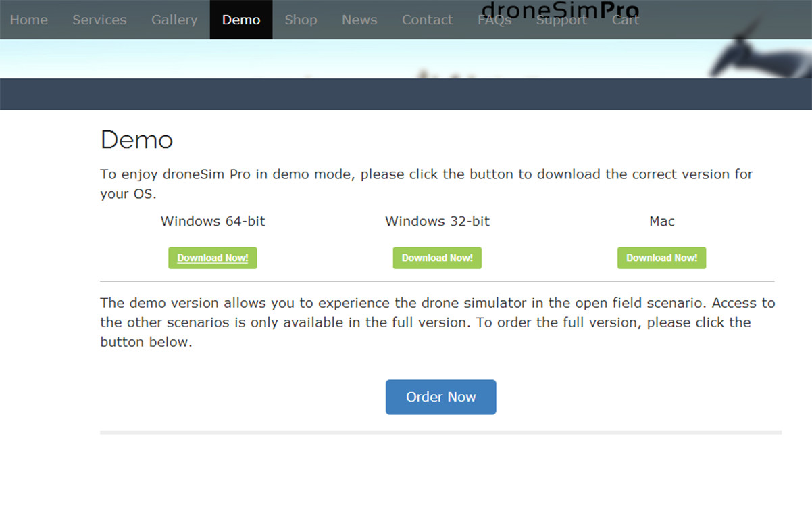
Task: Open the Home navigation item
Action: coord(29,20)
